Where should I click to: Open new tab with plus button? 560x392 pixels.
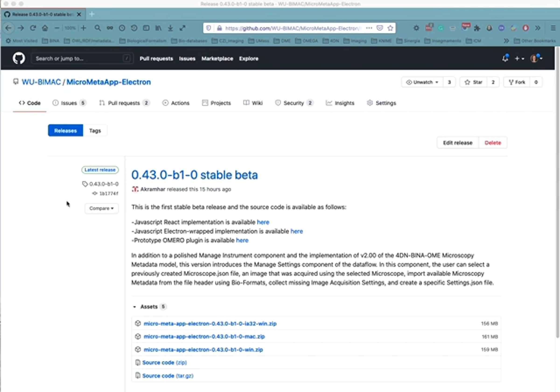[92, 14]
